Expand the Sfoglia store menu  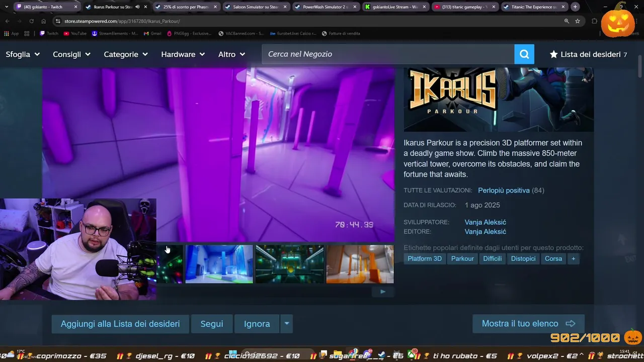click(x=23, y=54)
